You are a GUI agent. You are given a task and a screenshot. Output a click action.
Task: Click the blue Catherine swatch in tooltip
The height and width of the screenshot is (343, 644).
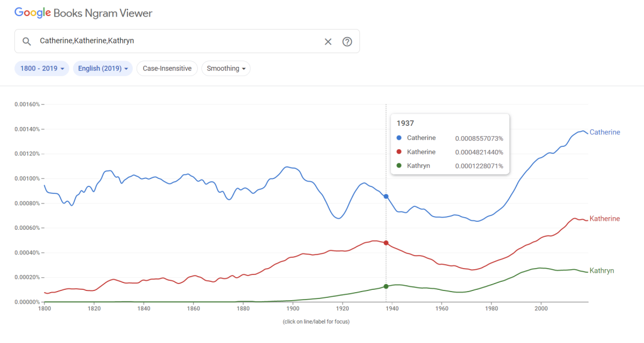coord(399,138)
